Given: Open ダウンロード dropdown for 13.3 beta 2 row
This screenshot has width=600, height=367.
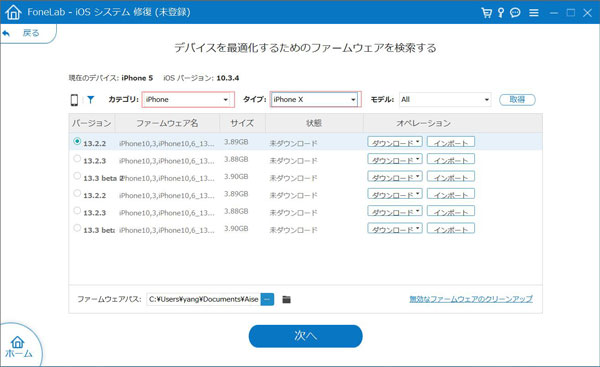Looking at the screenshot, I should [395, 177].
